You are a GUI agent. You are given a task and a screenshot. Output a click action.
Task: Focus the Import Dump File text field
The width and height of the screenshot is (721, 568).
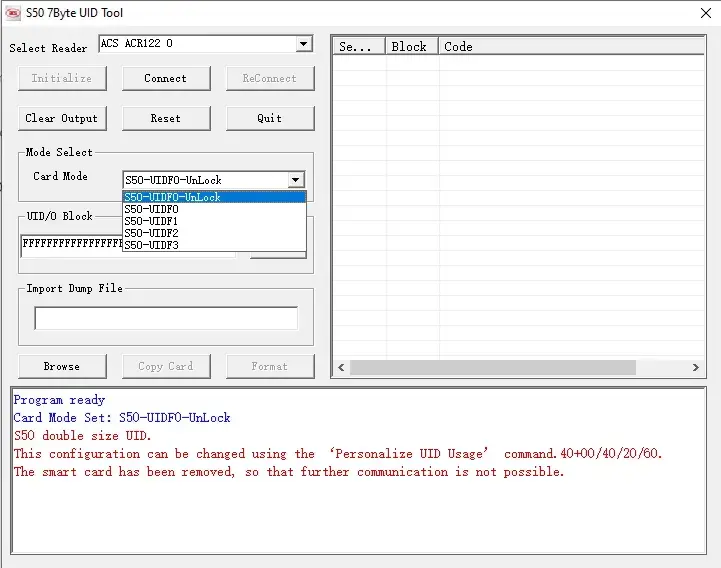point(165,318)
